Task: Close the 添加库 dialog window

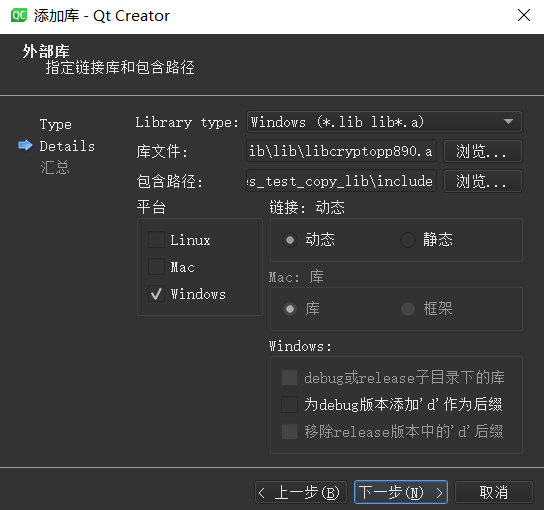Action: pyautogui.click(x=524, y=15)
